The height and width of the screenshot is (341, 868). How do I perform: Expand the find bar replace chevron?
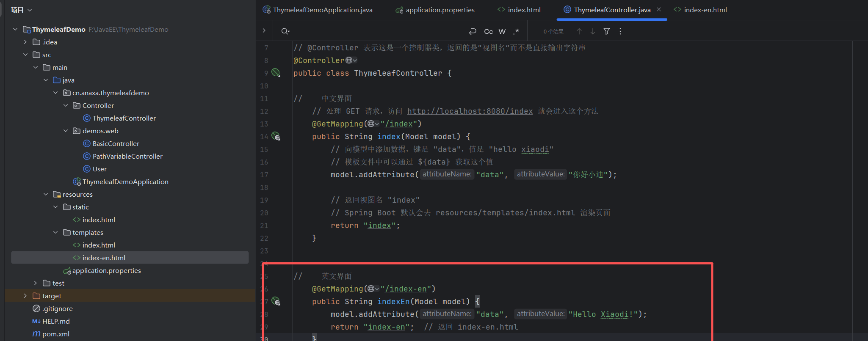coord(264,30)
